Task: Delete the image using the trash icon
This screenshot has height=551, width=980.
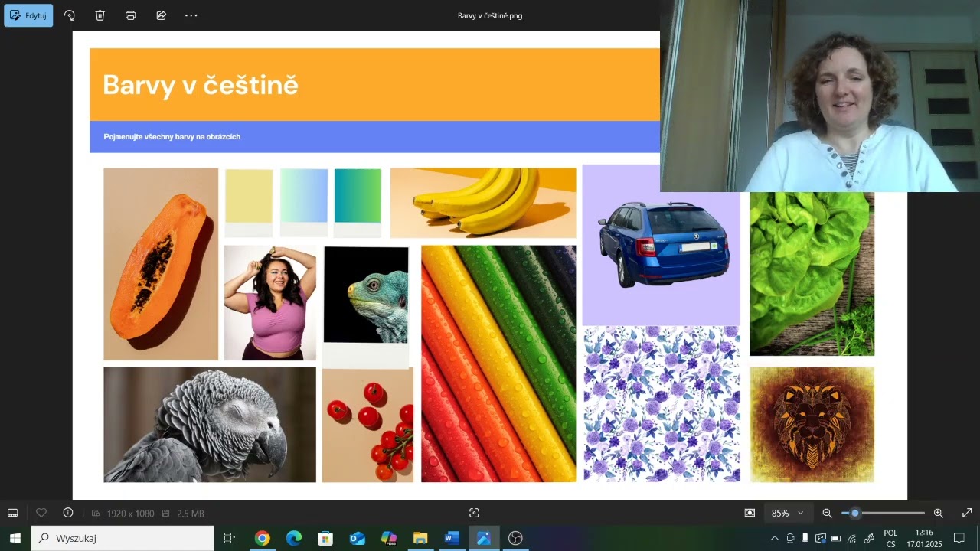Action: (100, 15)
